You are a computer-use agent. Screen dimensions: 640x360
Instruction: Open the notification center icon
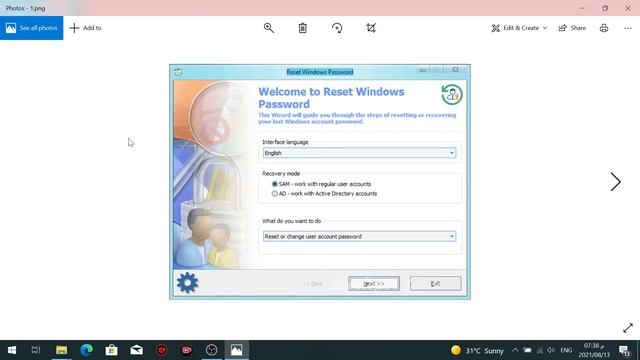click(624, 350)
